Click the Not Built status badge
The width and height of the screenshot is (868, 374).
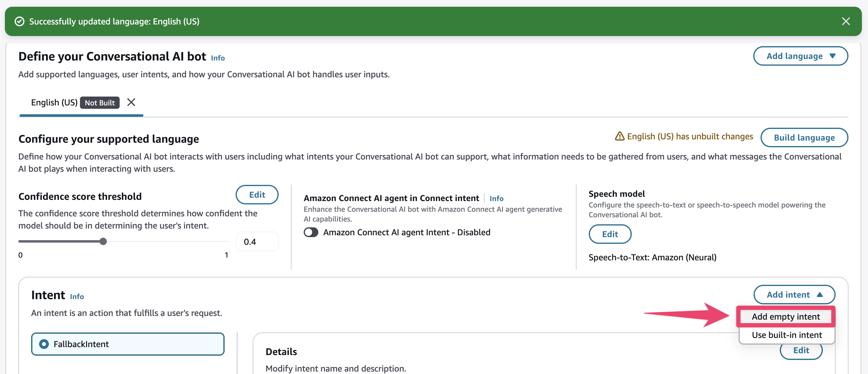coord(100,103)
